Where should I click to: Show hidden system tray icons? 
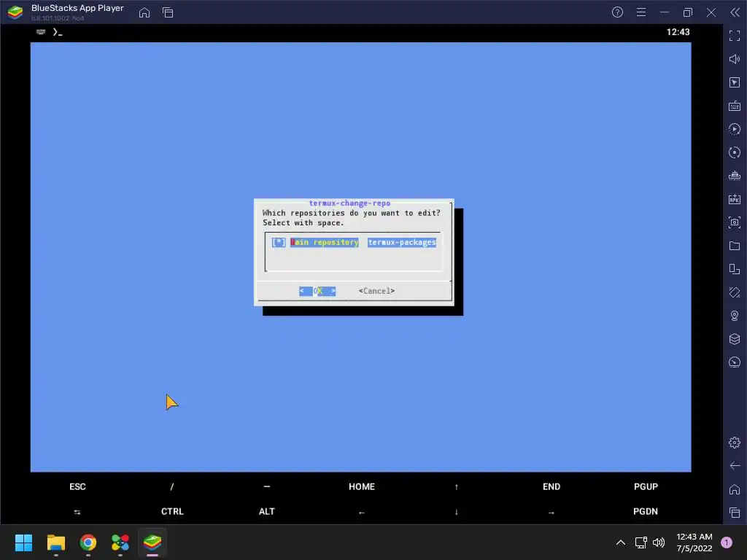[x=621, y=542]
